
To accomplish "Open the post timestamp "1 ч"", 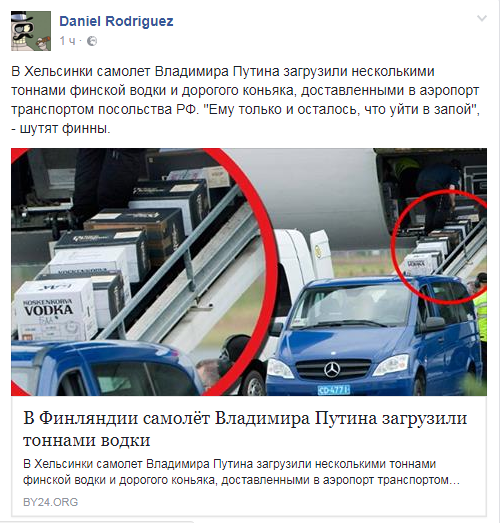I will pyautogui.click(x=67, y=41).
